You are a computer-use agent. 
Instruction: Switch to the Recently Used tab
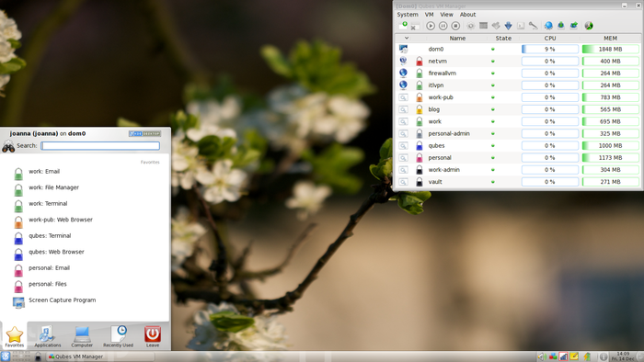[119, 336]
